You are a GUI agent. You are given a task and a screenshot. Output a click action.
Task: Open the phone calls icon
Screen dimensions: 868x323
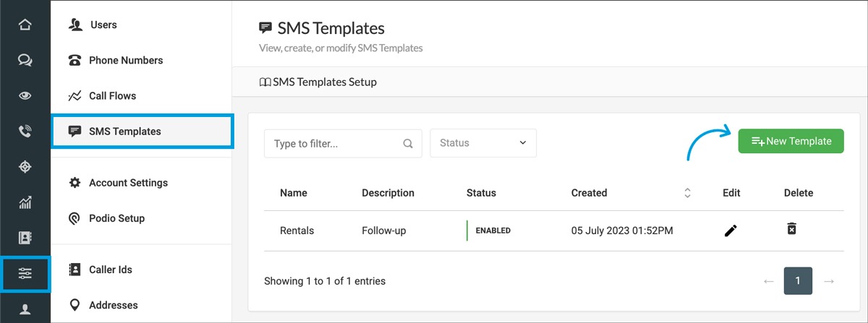(x=25, y=131)
